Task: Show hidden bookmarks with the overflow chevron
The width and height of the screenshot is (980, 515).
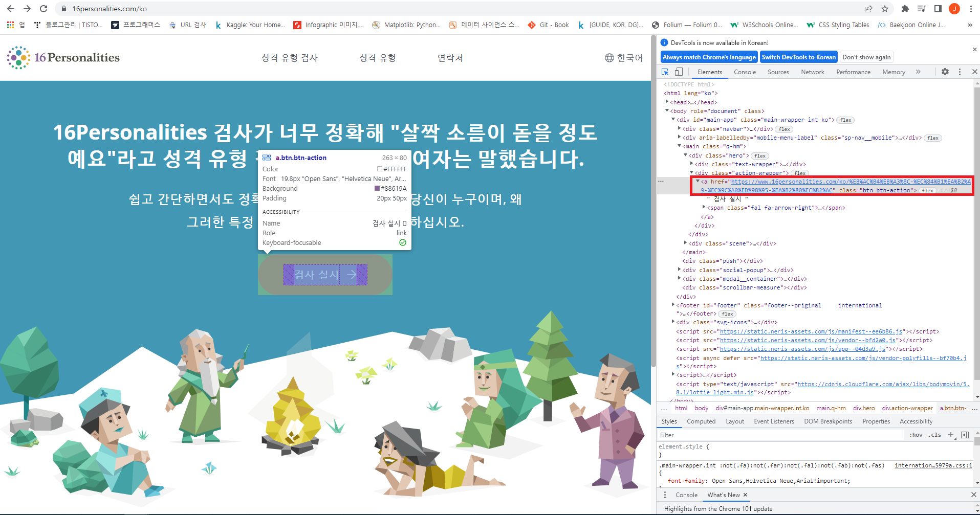Action: (970, 25)
